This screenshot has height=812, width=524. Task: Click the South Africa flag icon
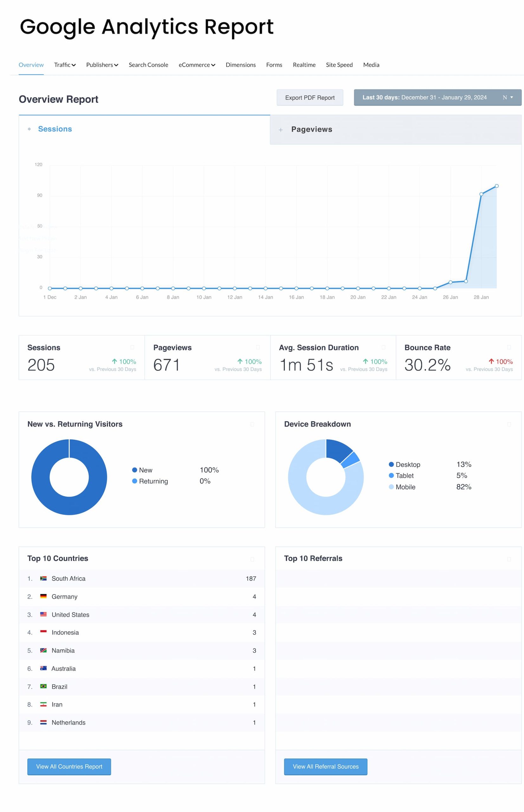pos(43,578)
